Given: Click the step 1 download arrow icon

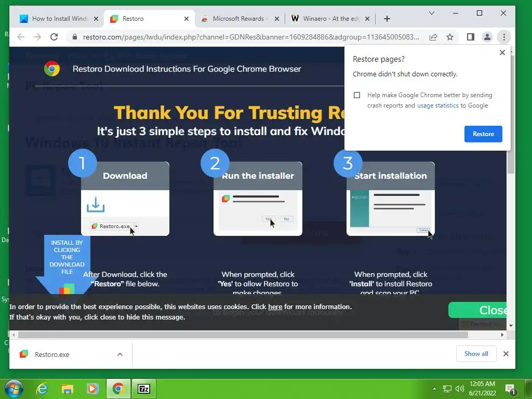Looking at the screenshot, I should point(96,204).
